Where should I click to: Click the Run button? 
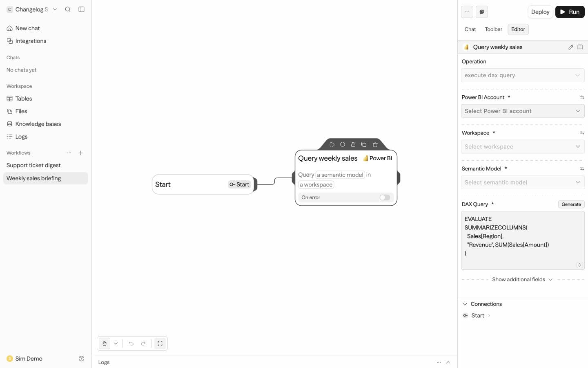[x=570, y=12]
